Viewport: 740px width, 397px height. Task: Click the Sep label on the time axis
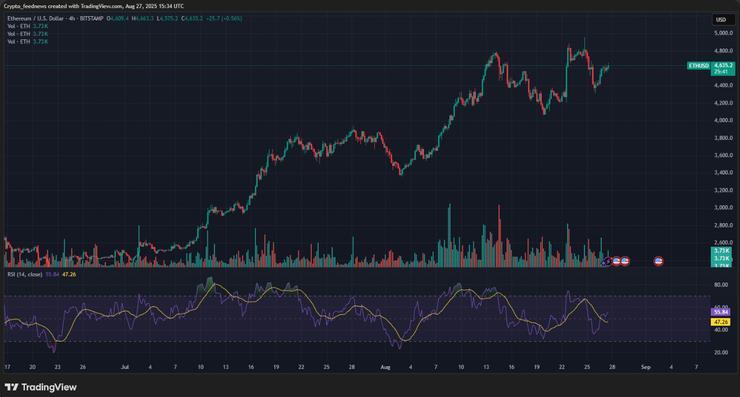pyautogui.click(x=646, y=367)
